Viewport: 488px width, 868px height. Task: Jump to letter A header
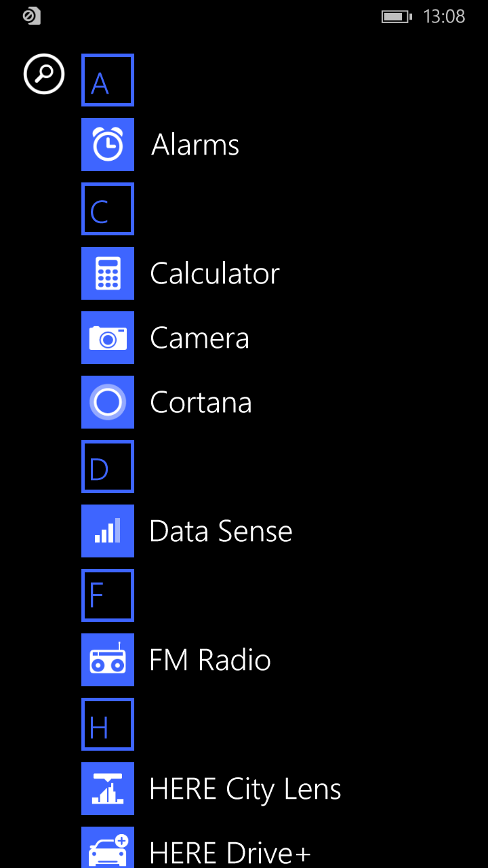pyautogui.click(x=108, y=80)
